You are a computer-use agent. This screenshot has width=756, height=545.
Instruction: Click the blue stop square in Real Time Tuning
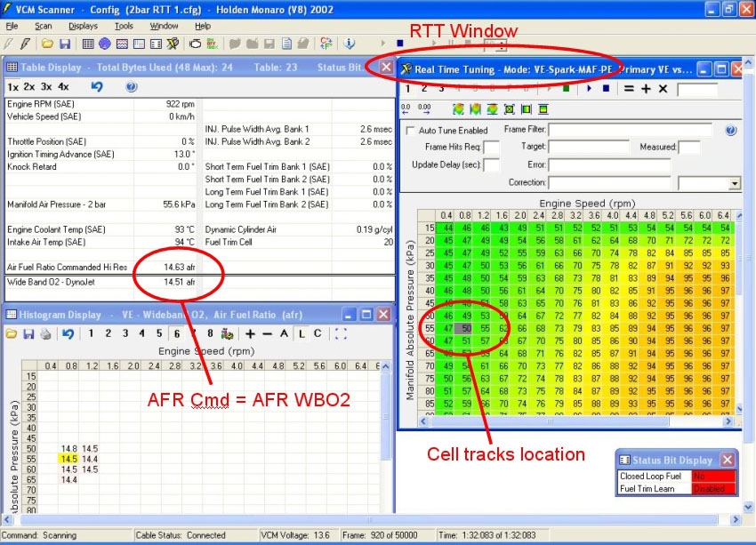point(606,89)
